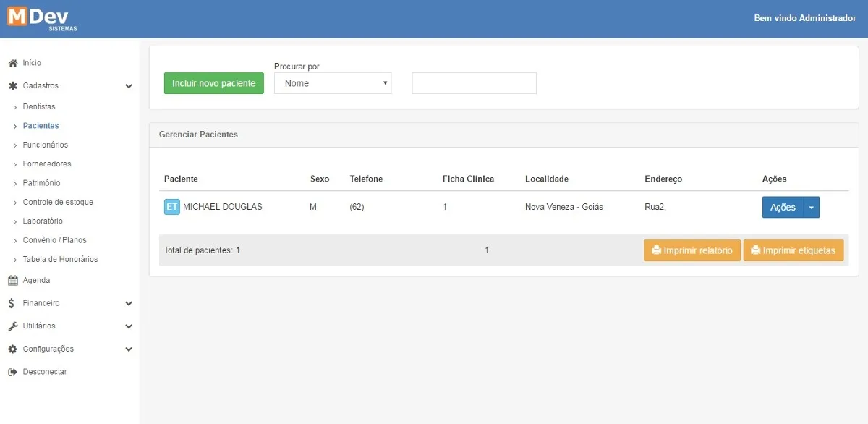Click the Financeiro dollar icon
Screen dimensions: 868x424
12,304
